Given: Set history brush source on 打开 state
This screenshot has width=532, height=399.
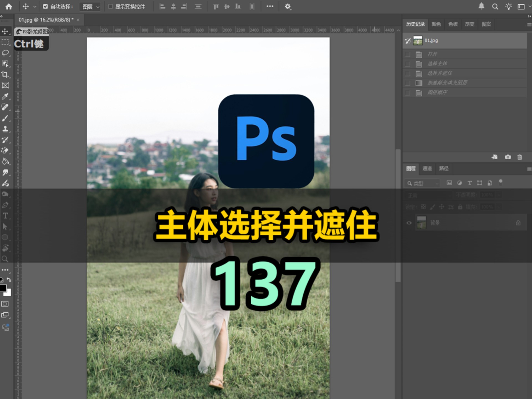Looking at the screenshot, I should pyautogui.click(x=408, y=54).
